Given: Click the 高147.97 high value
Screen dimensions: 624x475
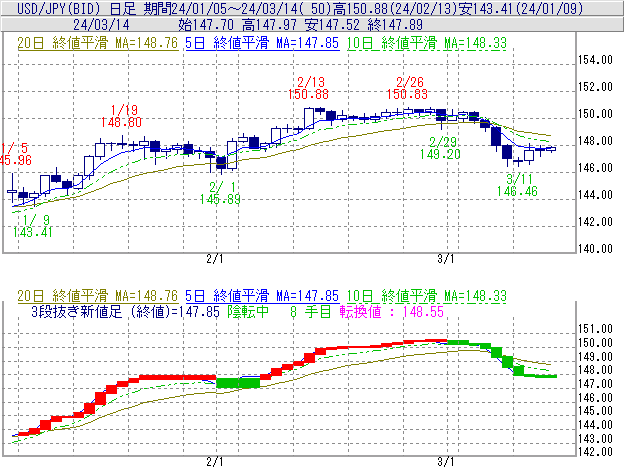Looking at the screenshot, I should point(269,25).
